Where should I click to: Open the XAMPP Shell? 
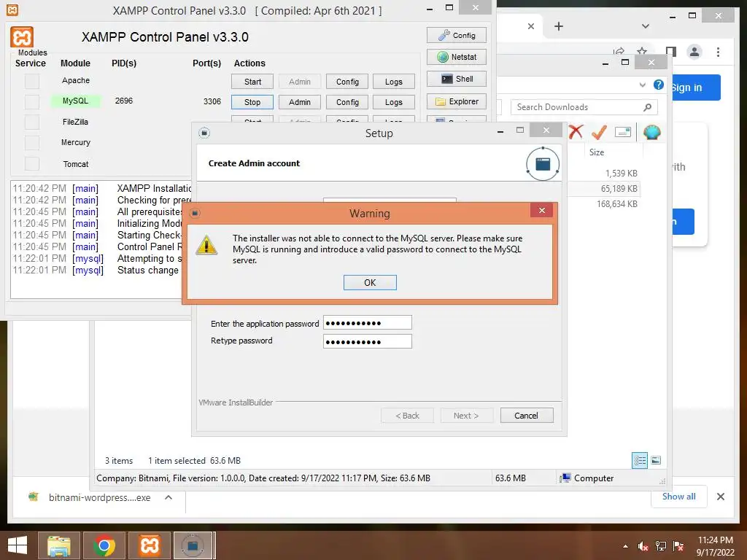[457, 79]
